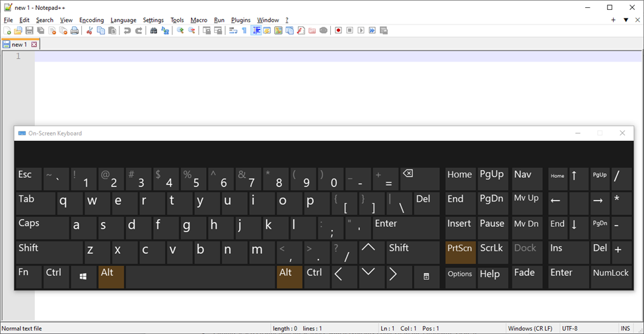The height and width of the screenshot is (334, 644).
Task: Select the new 1 document tab
Action: (19, 44)
